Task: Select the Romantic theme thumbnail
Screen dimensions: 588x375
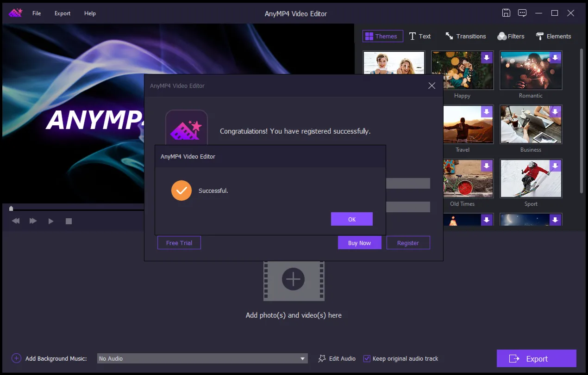Action: 531,70
